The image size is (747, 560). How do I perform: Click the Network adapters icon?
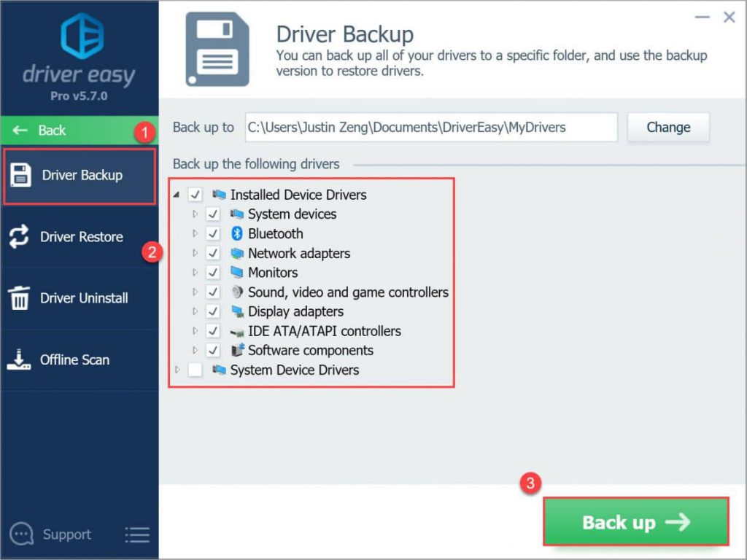(237, 253)
